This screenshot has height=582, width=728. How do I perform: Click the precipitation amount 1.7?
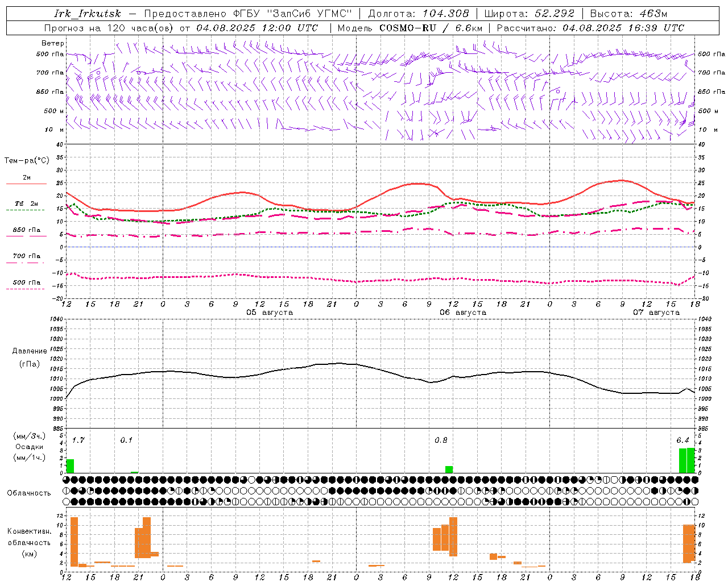78,440
